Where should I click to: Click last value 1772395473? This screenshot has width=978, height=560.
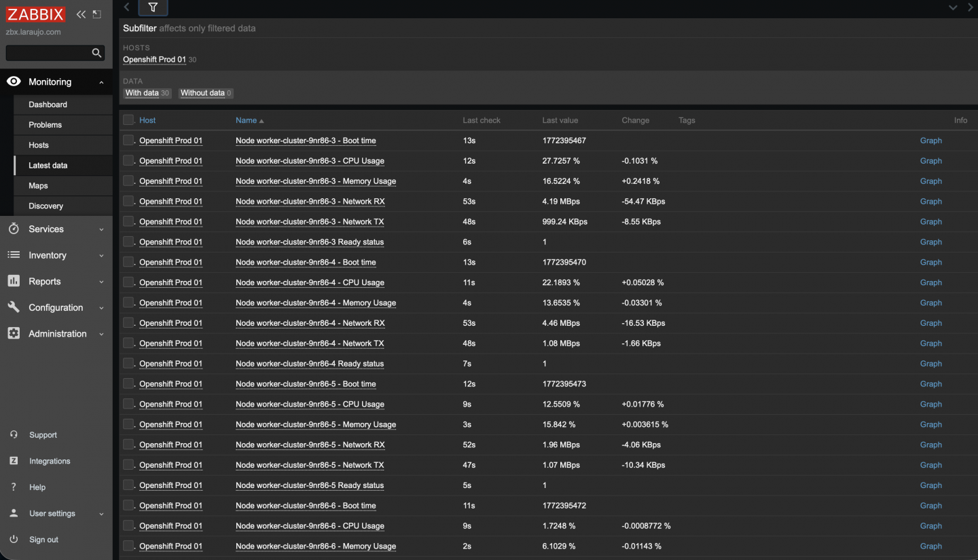[564, 384]
